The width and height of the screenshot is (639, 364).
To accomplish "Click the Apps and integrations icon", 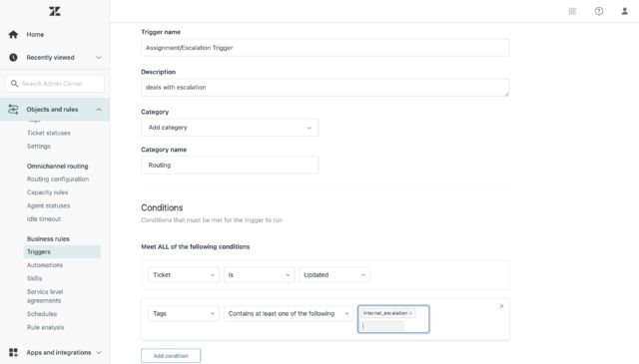I will point(13,352).
